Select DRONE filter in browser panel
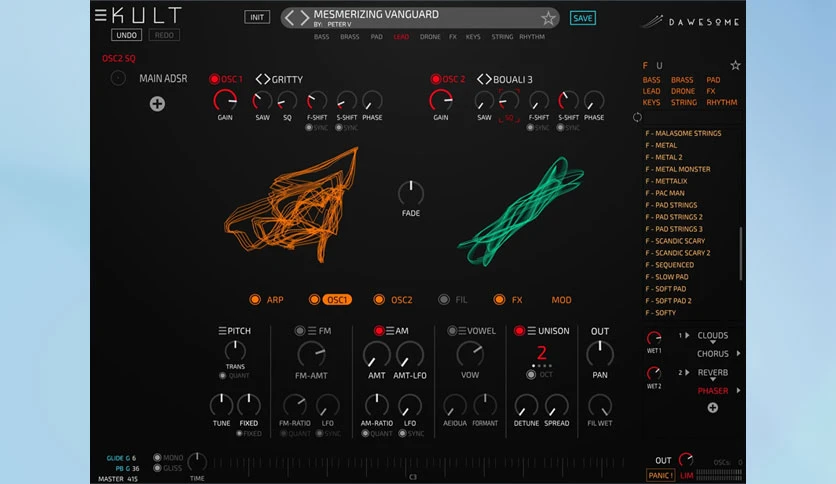Viewport: 836px width, 484px height. tap(682, 91)
